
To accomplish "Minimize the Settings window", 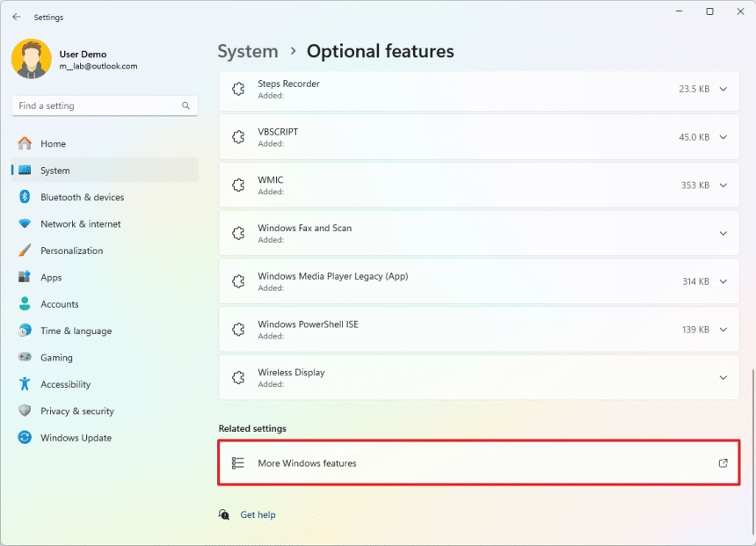I will coord(679,11).
